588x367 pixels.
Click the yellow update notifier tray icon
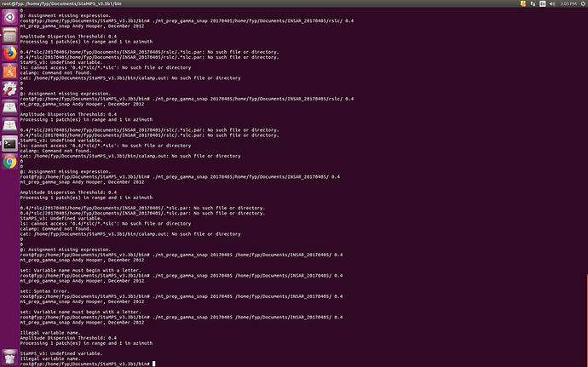click(523, 3)
